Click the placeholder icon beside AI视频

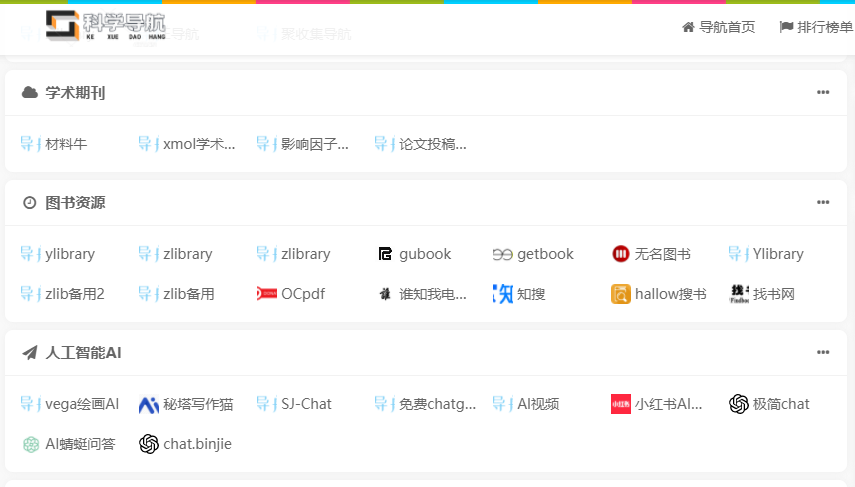coord(503,404)
